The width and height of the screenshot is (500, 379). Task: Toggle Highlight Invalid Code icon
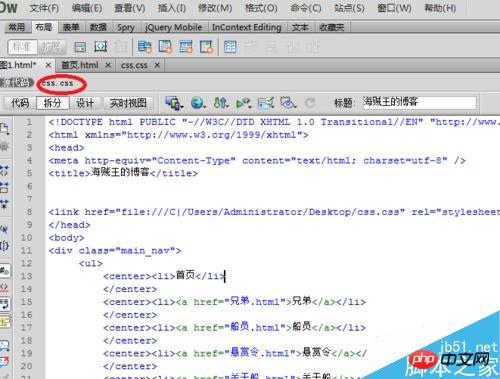point(4,287)
